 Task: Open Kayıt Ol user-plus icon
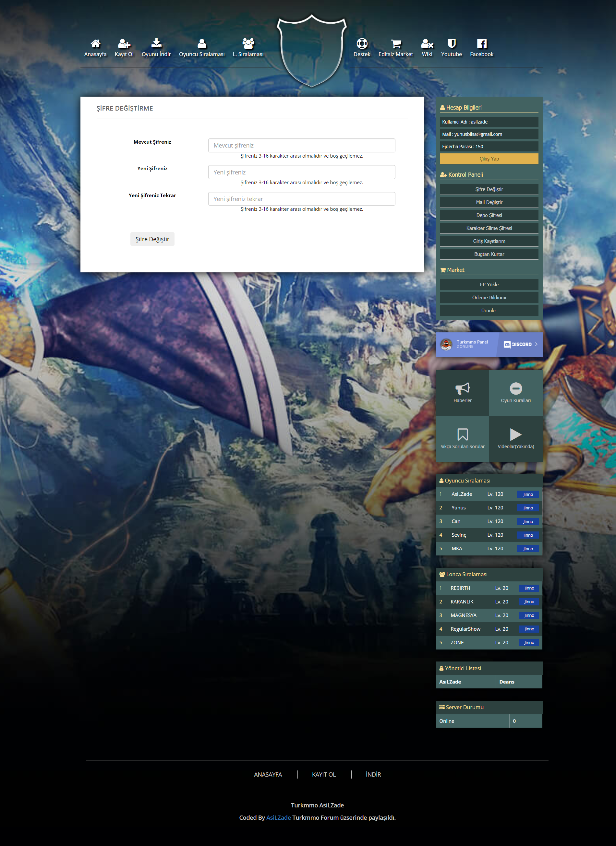(124, 44)
